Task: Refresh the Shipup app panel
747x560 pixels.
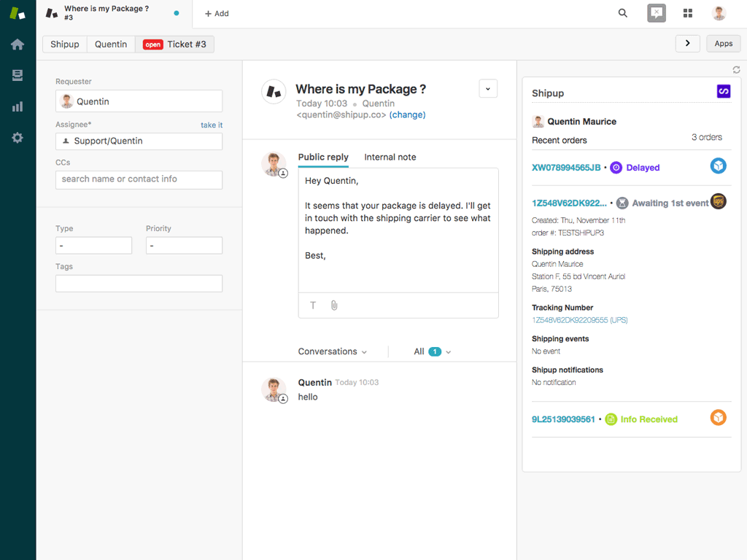Action: tap(736, 69)
